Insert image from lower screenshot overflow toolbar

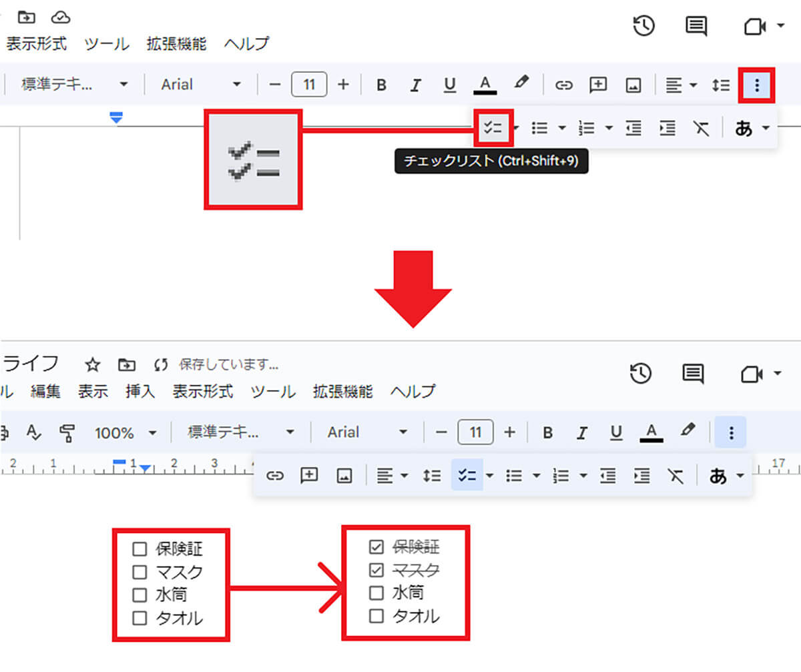point(344,475)
